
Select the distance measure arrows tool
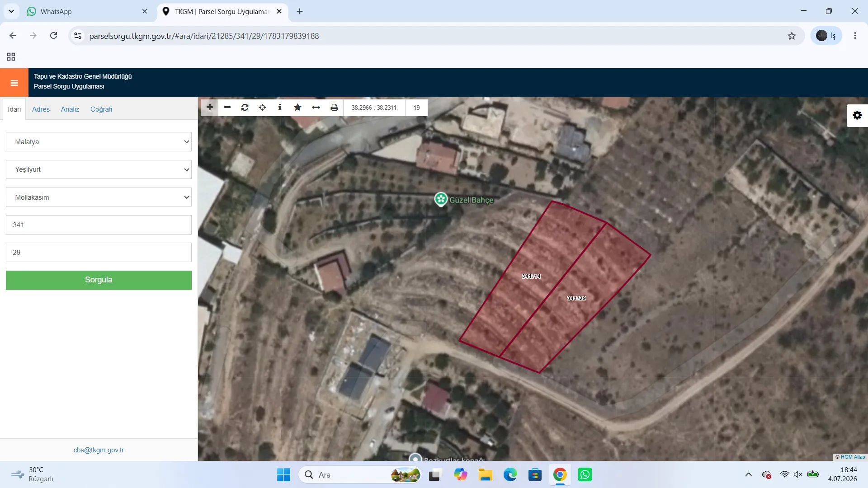316,108
